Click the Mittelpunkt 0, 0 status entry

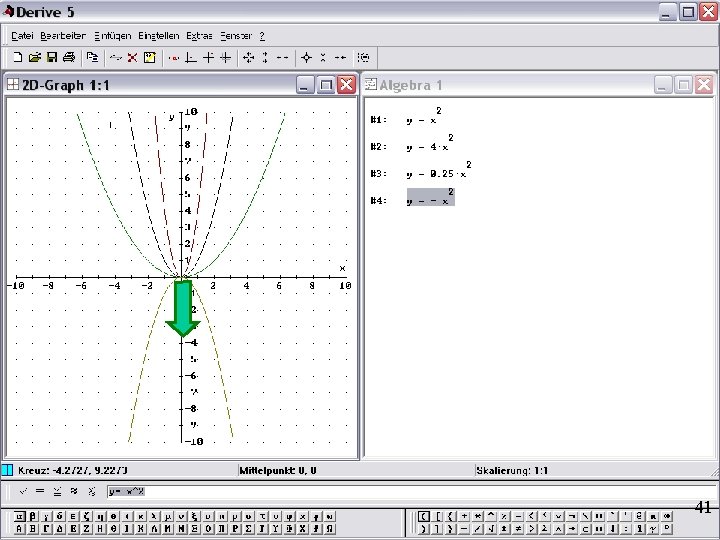pos(278,470)
